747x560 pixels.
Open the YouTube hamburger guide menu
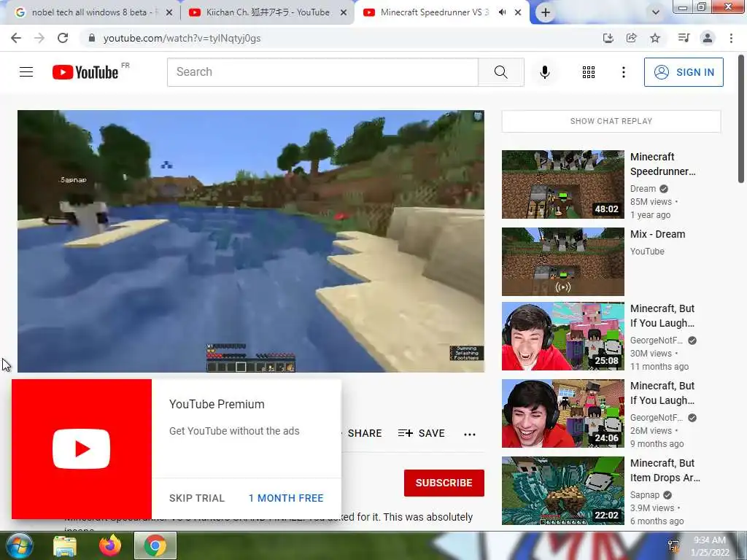coord(26,72)
